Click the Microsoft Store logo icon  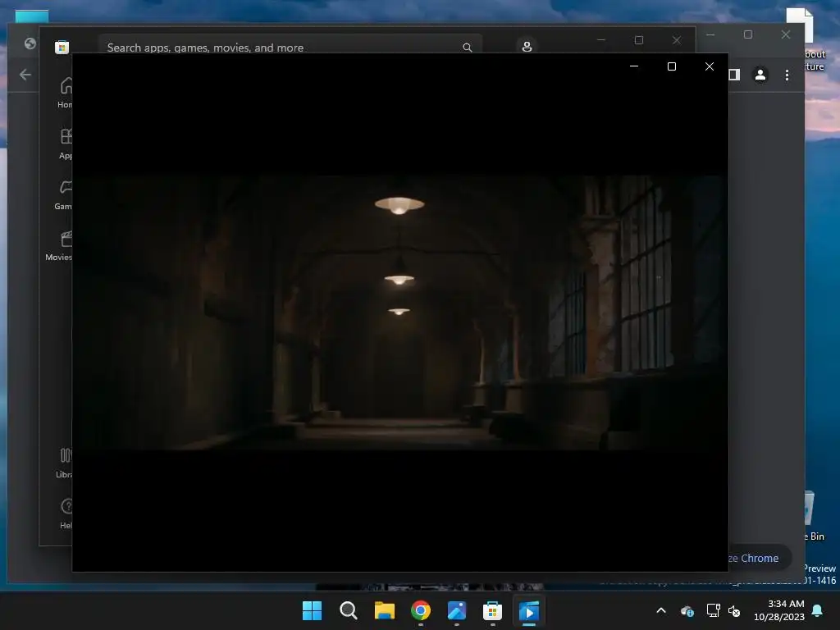62,47
